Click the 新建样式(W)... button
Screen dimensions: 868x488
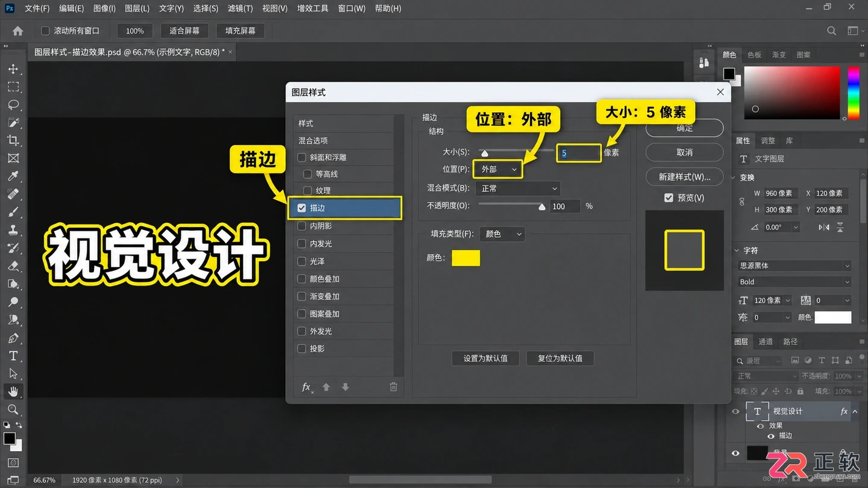pyautogui.click(x=684, y=177)
